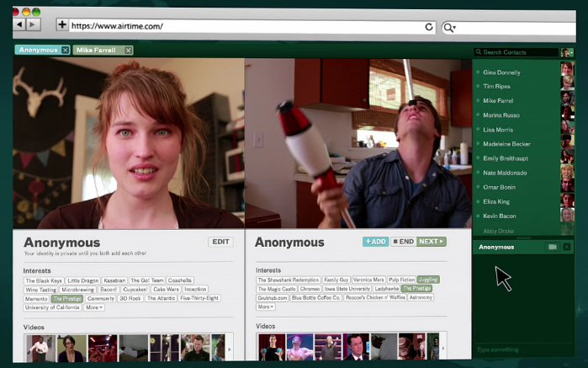The height and width of the screenshot is (368, 588).
Task: Close the Anonymous chat tab
Action: [65, 51]
